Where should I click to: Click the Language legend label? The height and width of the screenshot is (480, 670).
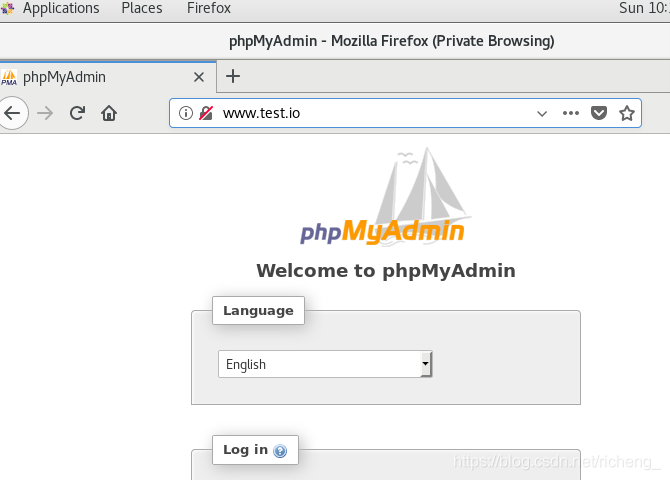coord(259,310)
